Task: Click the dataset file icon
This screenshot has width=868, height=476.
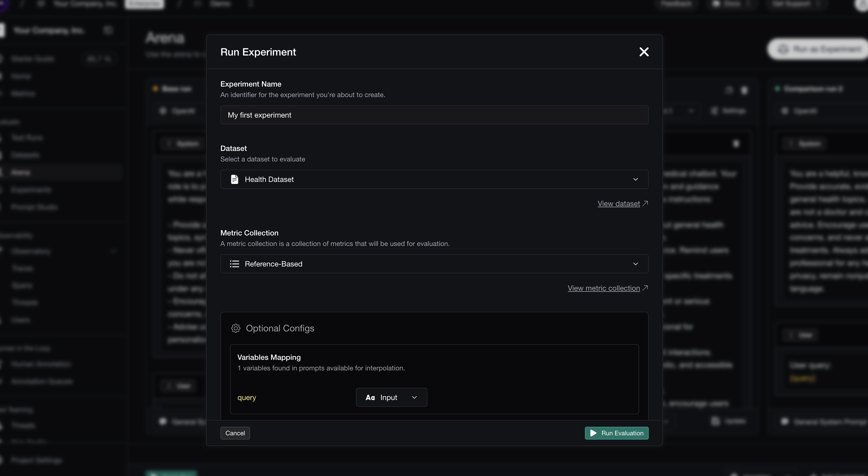Action: pos(235,179)
